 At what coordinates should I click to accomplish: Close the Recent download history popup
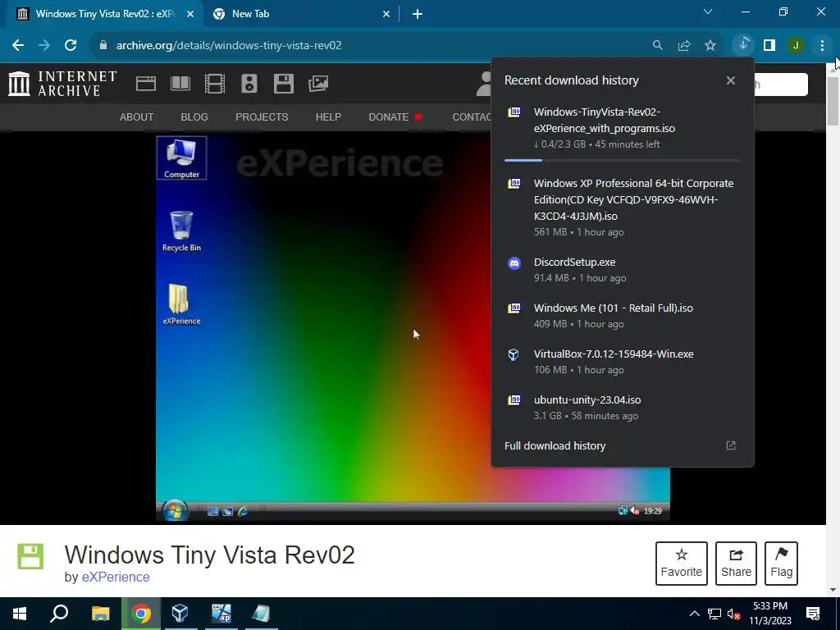[731, 80]
